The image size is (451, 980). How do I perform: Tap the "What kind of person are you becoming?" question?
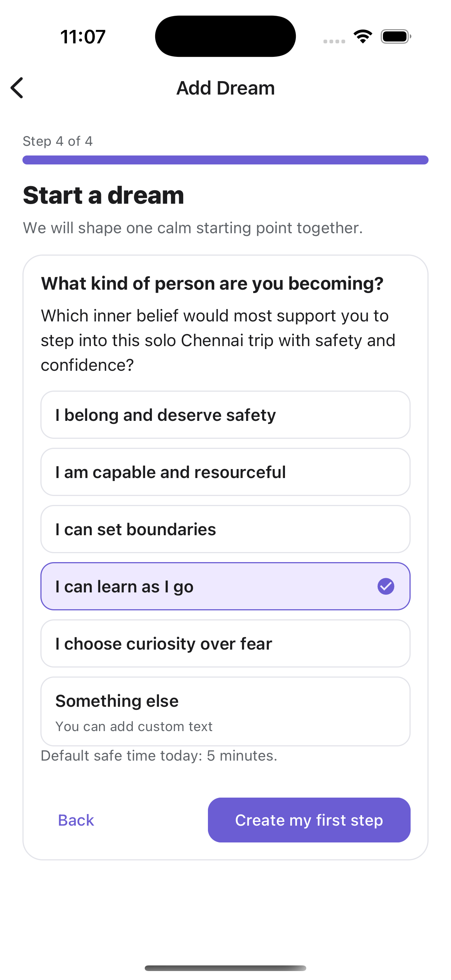tap(212, 283)
